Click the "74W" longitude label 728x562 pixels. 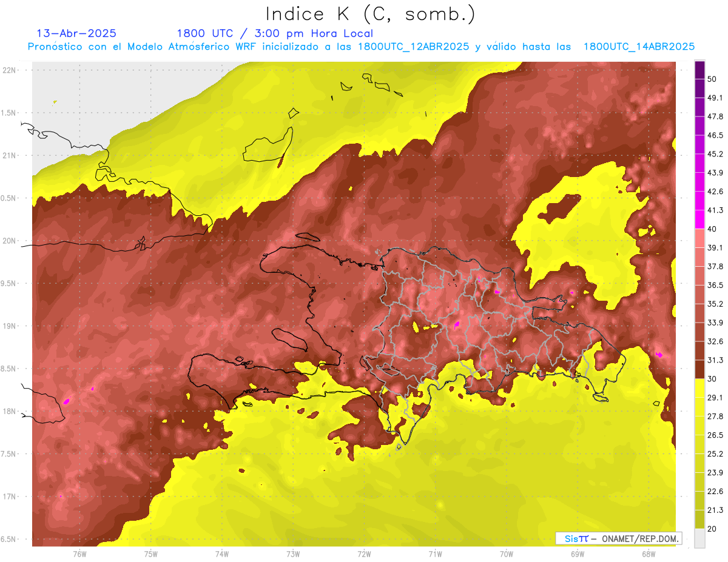(x=222, y=554)
